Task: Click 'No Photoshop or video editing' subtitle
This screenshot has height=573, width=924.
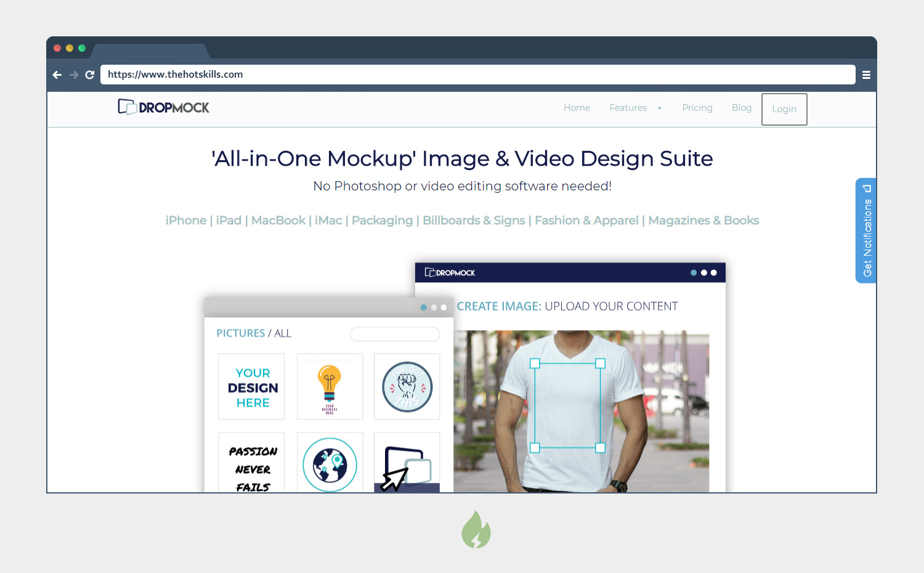Action: 462,186
